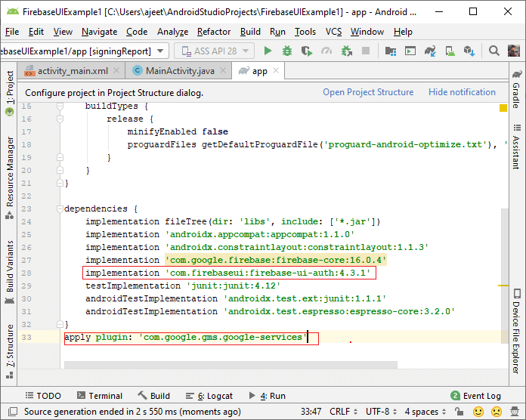
Task: Open the Refactor menu
Action: click(214, 32)
